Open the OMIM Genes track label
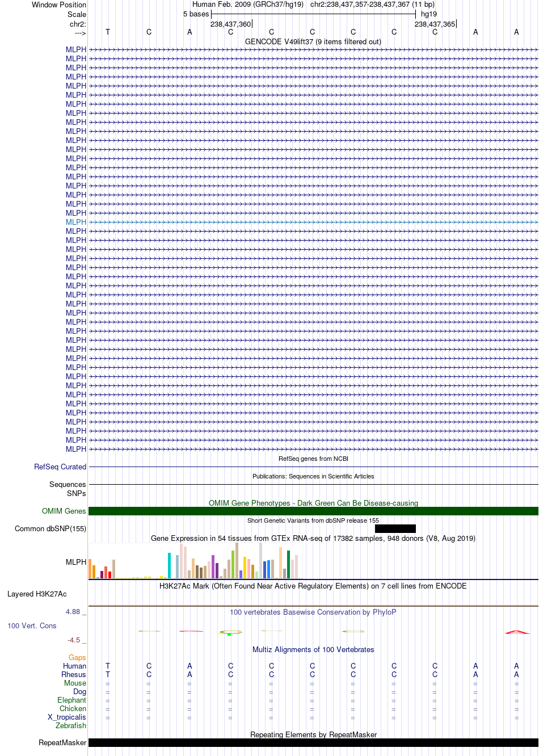This screenshot has height=756, width=539. pyautogui.click(x=64, y=511)
